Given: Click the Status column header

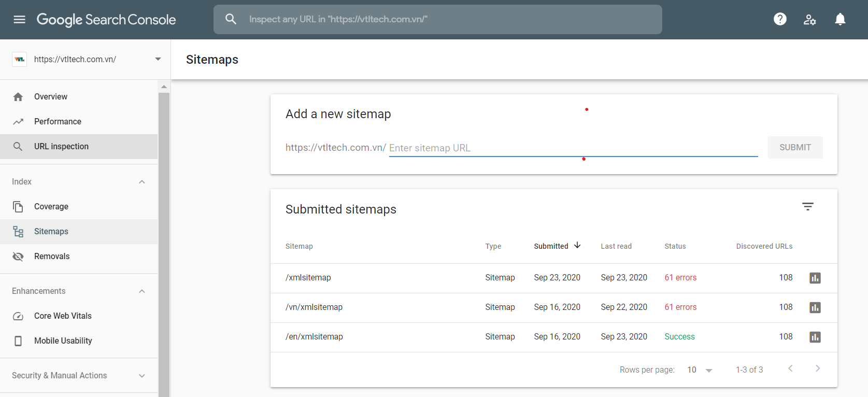Looking at the screenshot, I should [675, 246].
